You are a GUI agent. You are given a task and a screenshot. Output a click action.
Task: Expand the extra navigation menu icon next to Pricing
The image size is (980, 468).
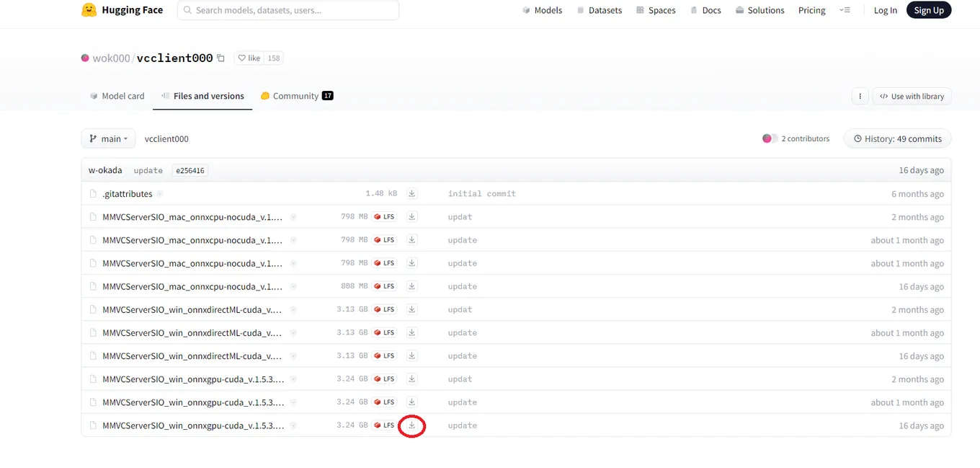click(x=845, y=10)
